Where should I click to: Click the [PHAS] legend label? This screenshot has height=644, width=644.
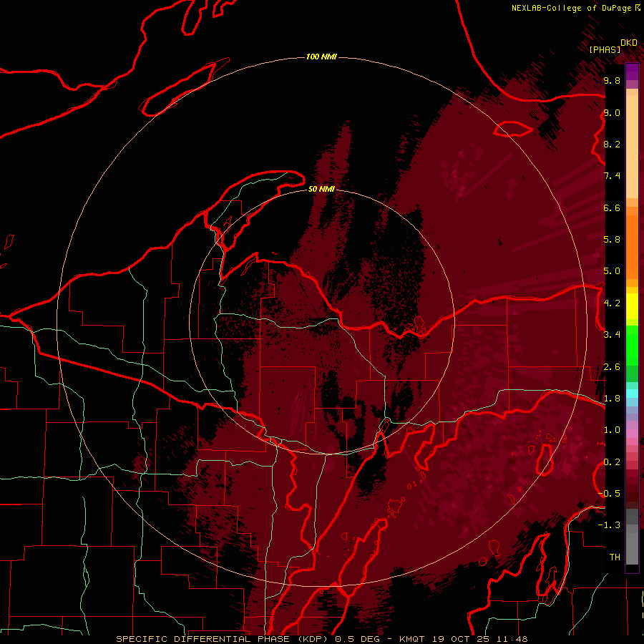click(605, 49)
